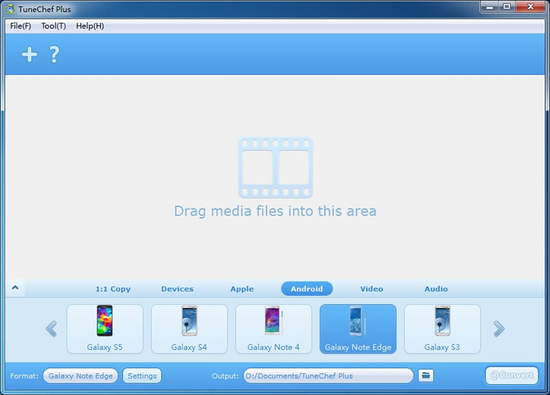Click the plus icon to add files
The image size is (550, 395).
[29, 54]
